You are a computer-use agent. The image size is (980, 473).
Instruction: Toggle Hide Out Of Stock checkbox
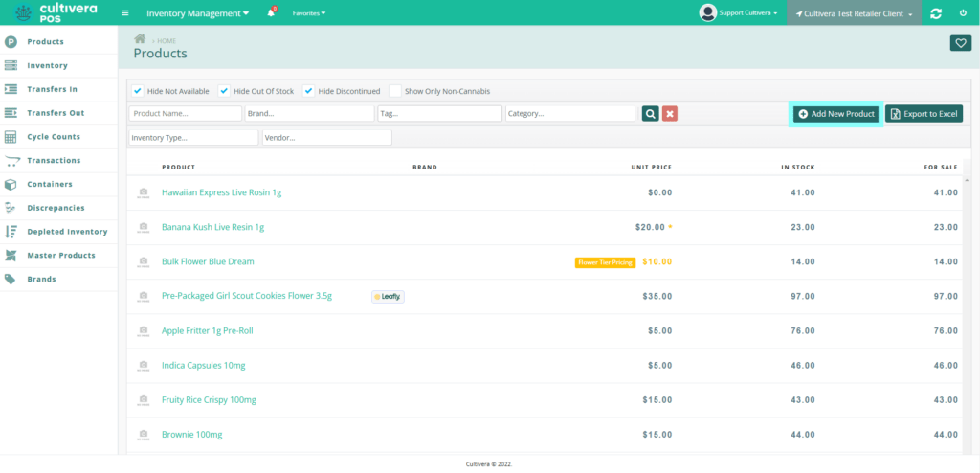tap(224, 91)
